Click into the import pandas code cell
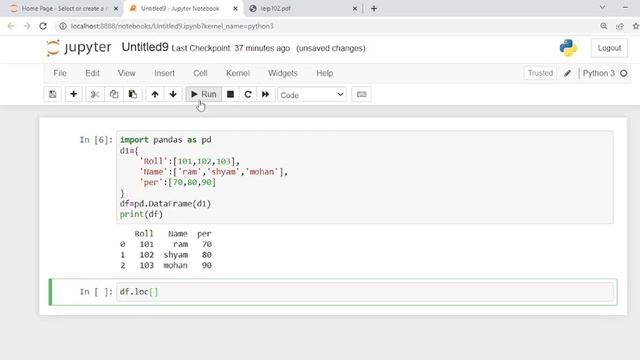This screenshot has height=360, width=640. click(364, 177)
